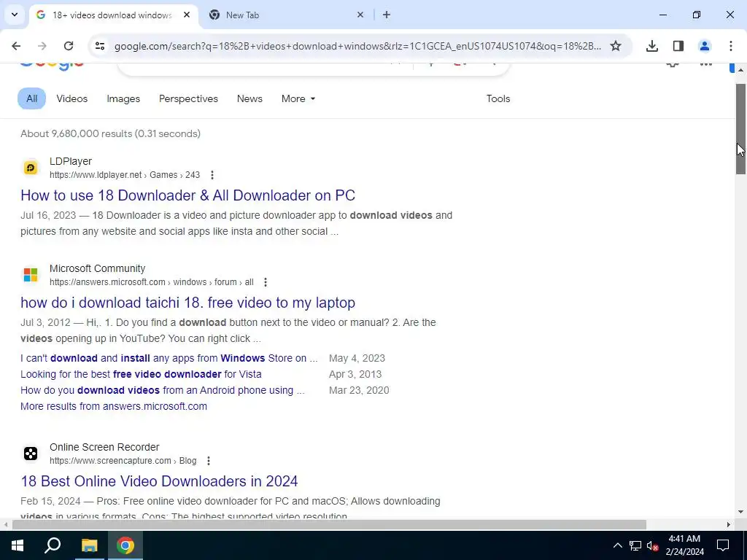Open Windows notification center
The width and height of the screenshot is (747, 560).
point(723,545)
